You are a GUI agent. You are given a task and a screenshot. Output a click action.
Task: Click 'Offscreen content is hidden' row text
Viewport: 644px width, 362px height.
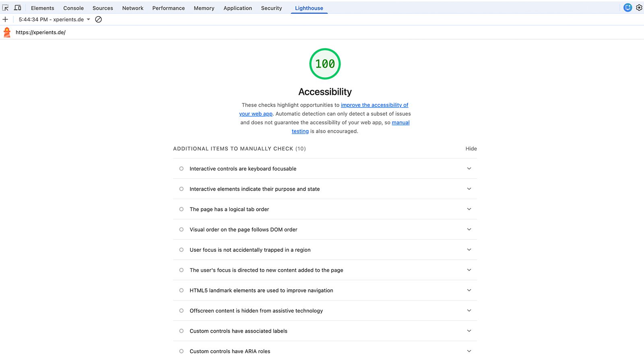tap(256, 311)
